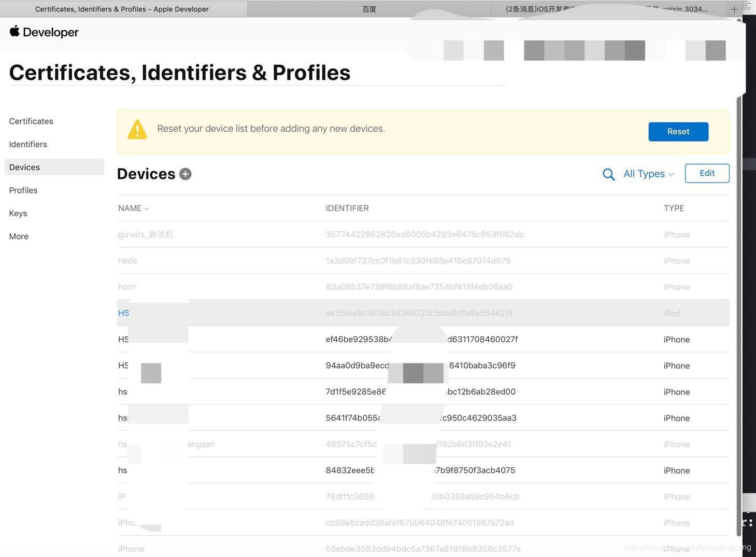This screenshot has height=557, width=756.
Task: Sort devices by NAME column
Action: click(x=133, y=208)
